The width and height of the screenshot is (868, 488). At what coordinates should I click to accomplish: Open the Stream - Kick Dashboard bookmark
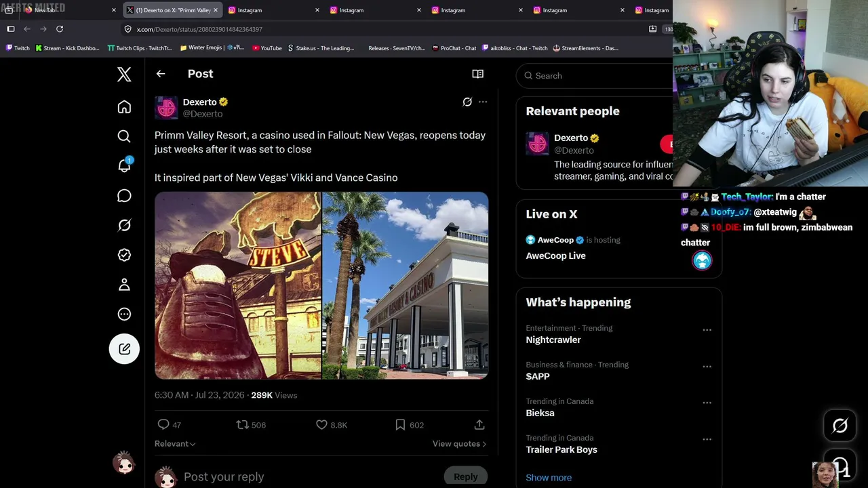tap(67, 48)
